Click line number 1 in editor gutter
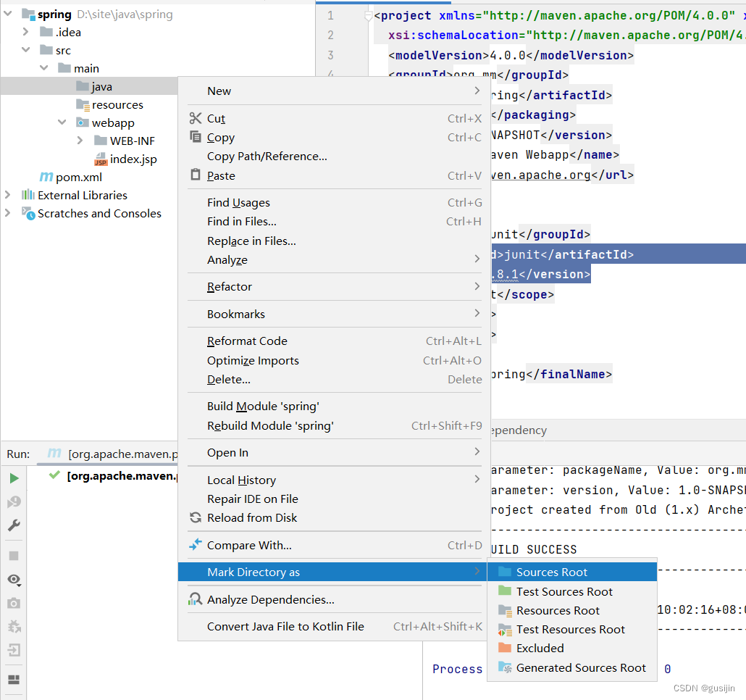746x700 pixels. [330, 16]
